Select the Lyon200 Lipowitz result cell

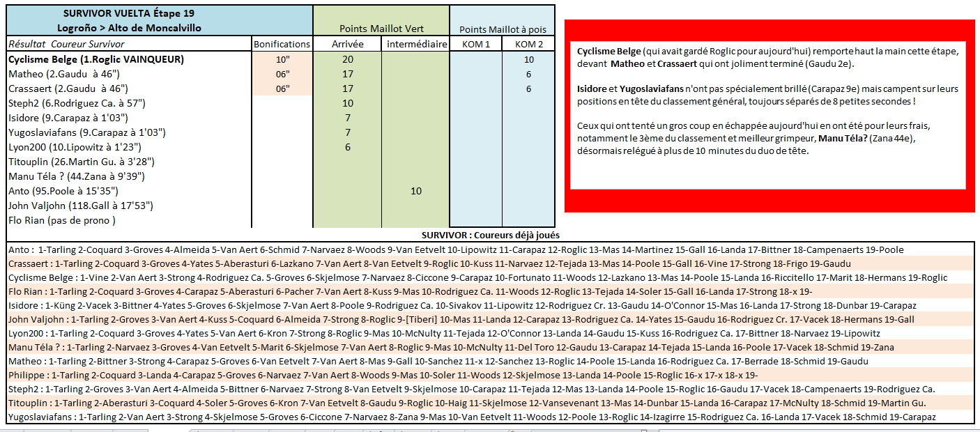(x=75, y=147)
